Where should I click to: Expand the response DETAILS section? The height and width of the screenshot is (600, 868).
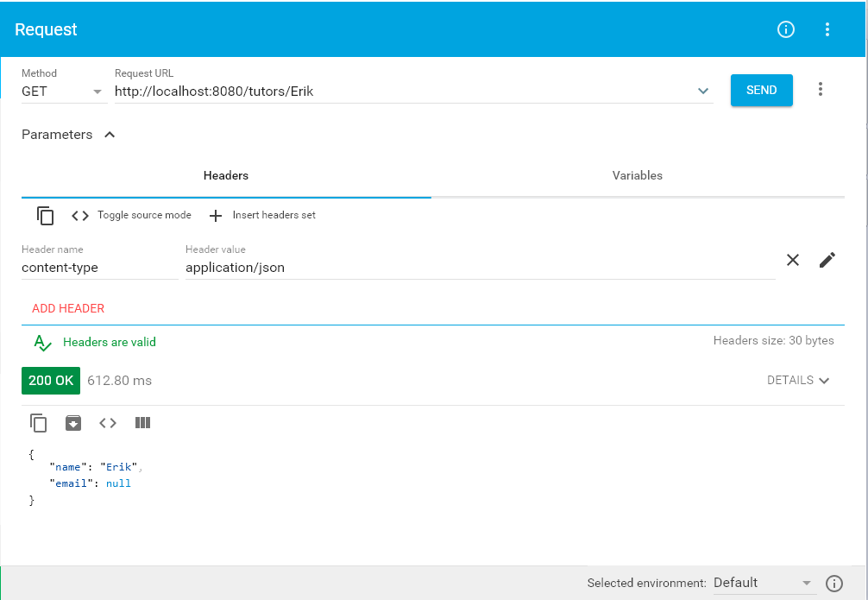coord(798,380)
